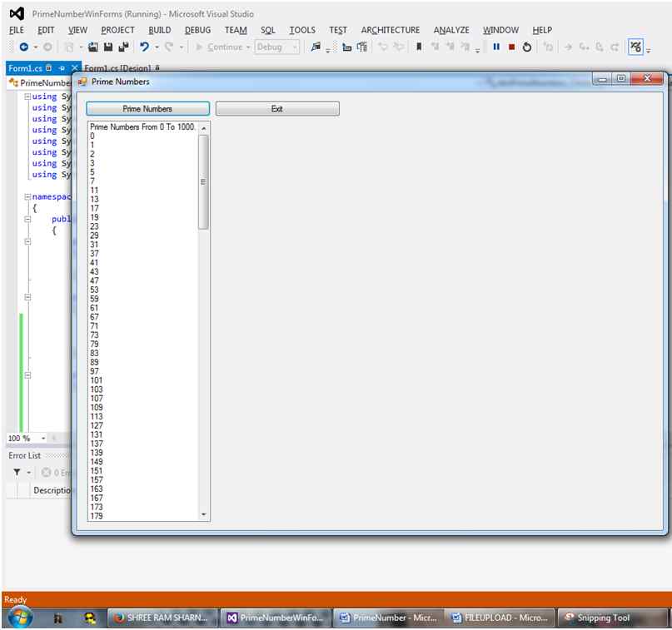This screenshot has height=630, width=672.
Task: Click the Undo arrow icon
Action: (x=145, y=47)
